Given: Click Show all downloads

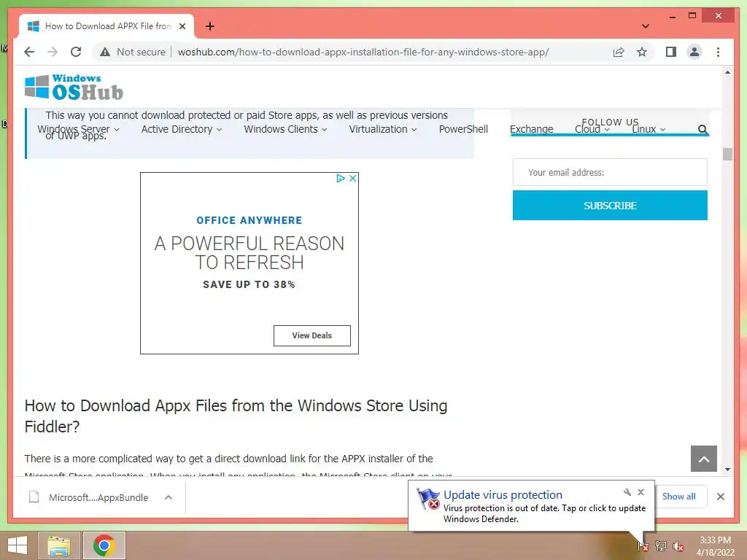Looking at the screenshot, I should point(679,496).
